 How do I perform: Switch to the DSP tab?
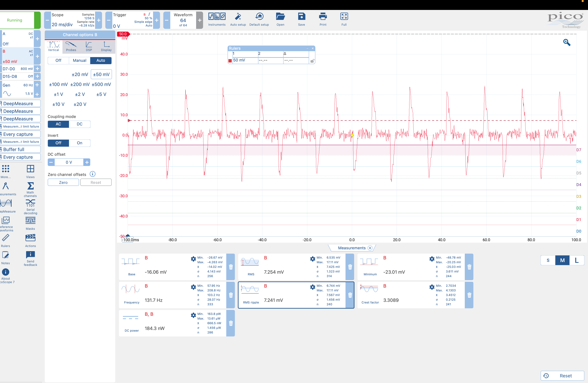(89, 46)
